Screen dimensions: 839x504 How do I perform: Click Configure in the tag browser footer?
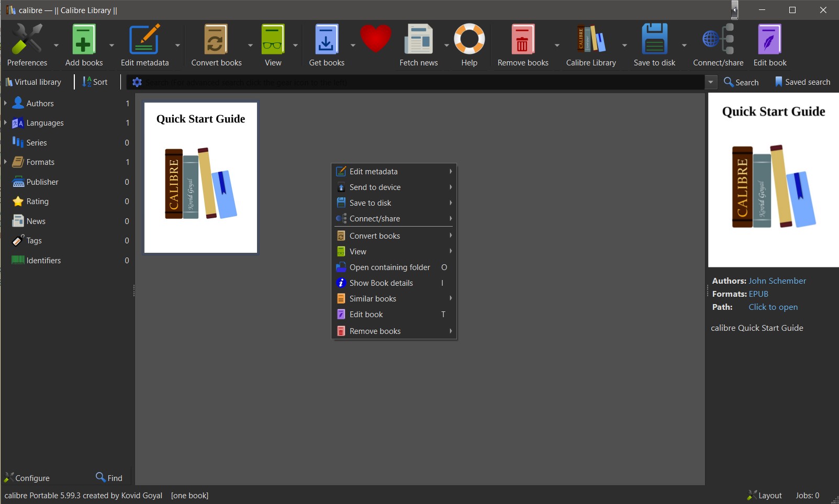tap(27, 478)
